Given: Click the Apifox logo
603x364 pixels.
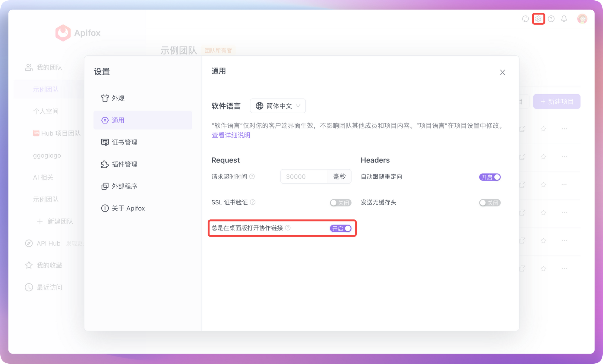Looking at the screenshot, I should pos(78,33).
